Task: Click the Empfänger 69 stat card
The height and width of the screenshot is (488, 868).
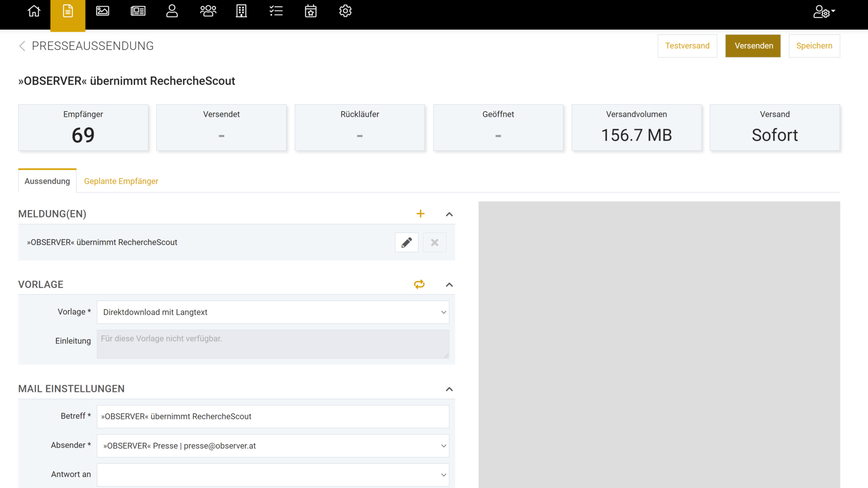Action: click(x=83, y=127)
